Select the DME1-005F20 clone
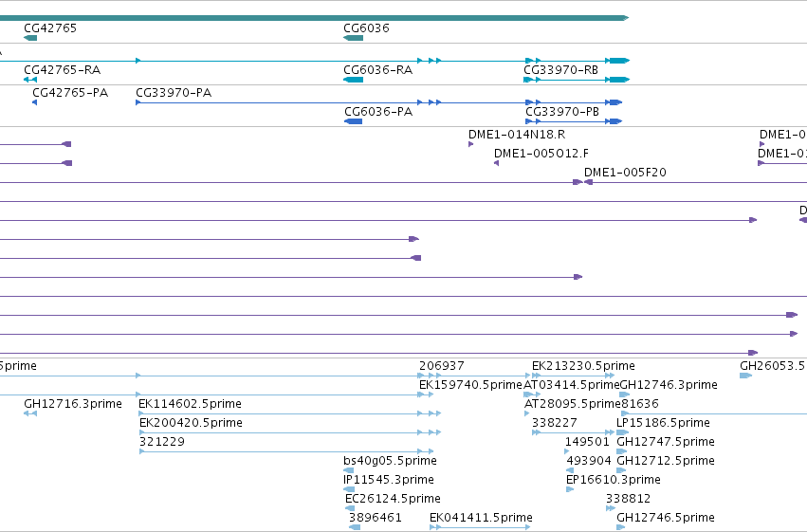This screenshot has height=532, width=807. point(625,173)
